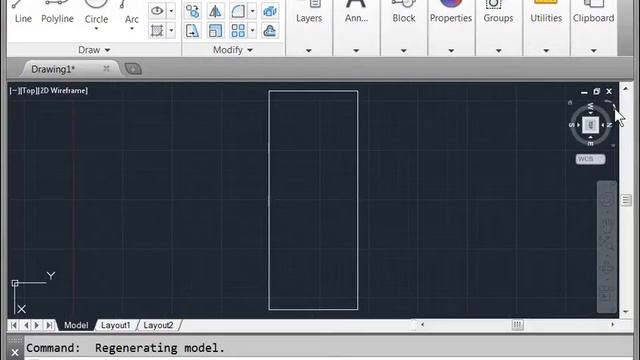640x360 pixels.
Task: Open the [2D Wireframe] visual style menu
Action: 62,91
